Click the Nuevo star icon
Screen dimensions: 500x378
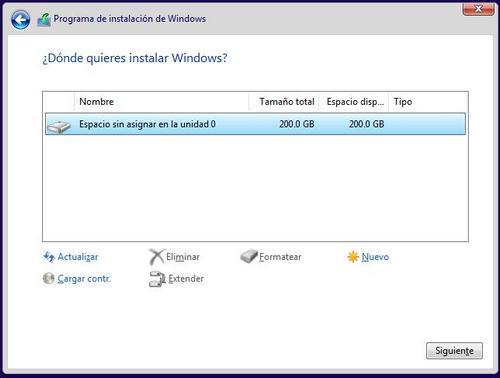coord(353,257)
